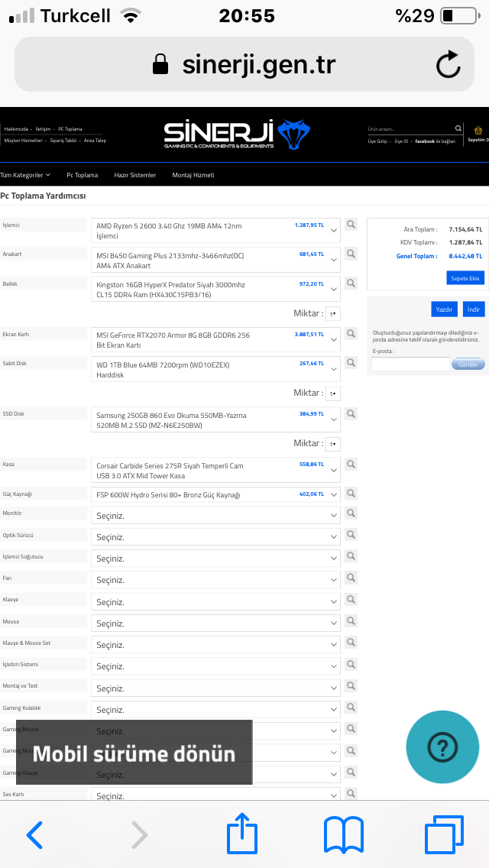Search products for the İşlemci row
489x868 pixels.
[x=351, y=224]
